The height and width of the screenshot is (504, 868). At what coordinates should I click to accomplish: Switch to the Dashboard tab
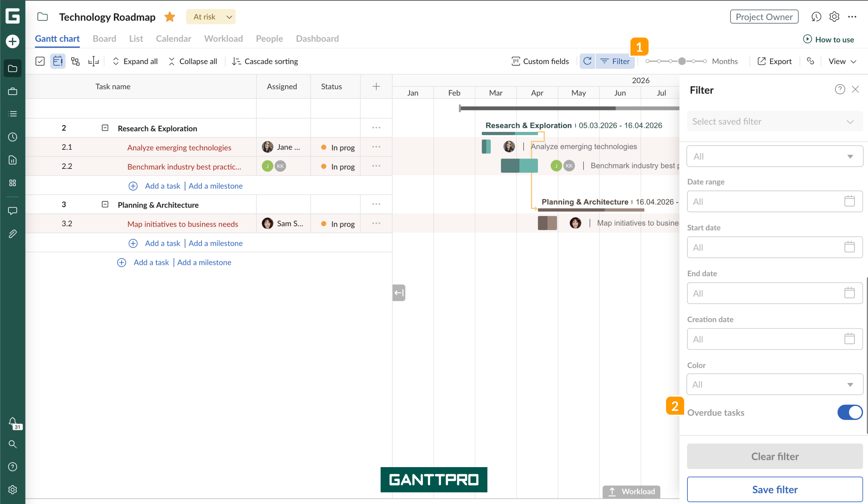[317, 38]
